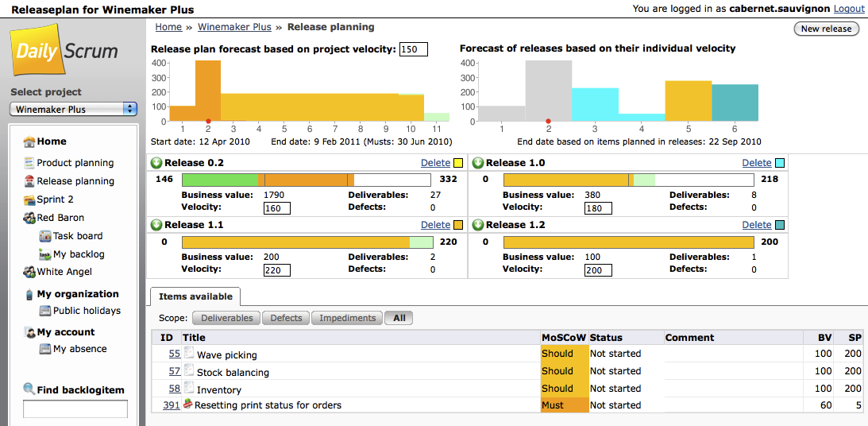
Task: Click the document icon beside Wave picking
Action: coord(189,354)
